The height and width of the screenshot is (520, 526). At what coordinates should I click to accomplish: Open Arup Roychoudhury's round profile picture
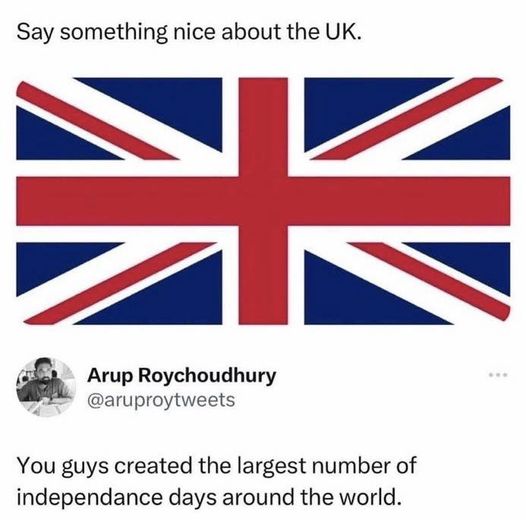click(x=46, y=387)
